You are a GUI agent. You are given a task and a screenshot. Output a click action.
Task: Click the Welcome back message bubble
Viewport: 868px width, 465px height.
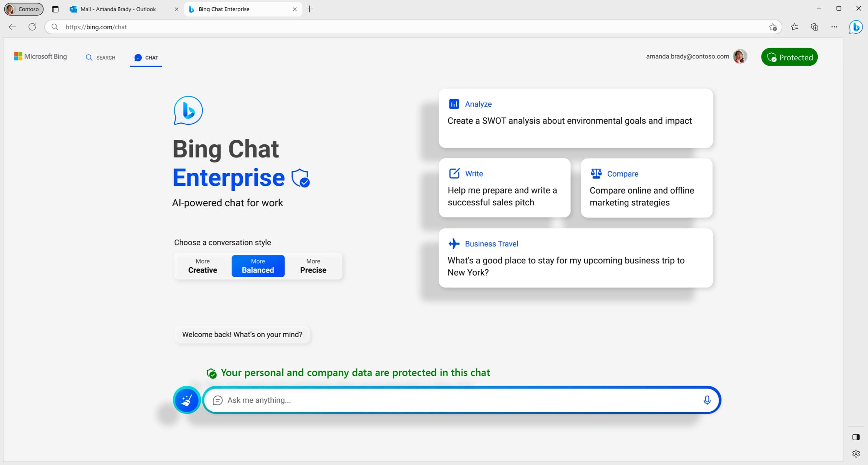pyautogui.click(x=242, y=334)
